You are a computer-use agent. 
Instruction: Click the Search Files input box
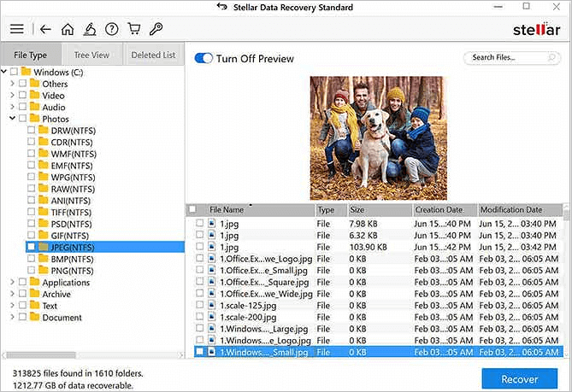pyautogui.click(x=508, y=58)
